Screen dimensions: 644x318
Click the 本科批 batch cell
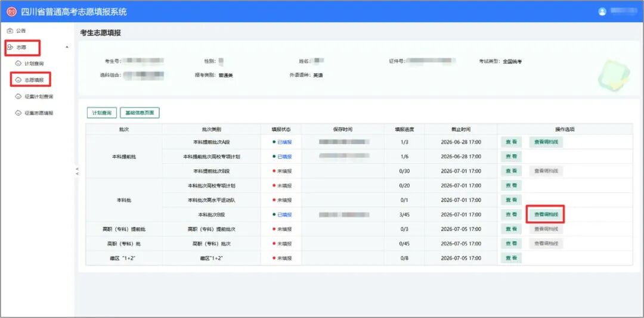pyautogui.click(x=123, y=200)
